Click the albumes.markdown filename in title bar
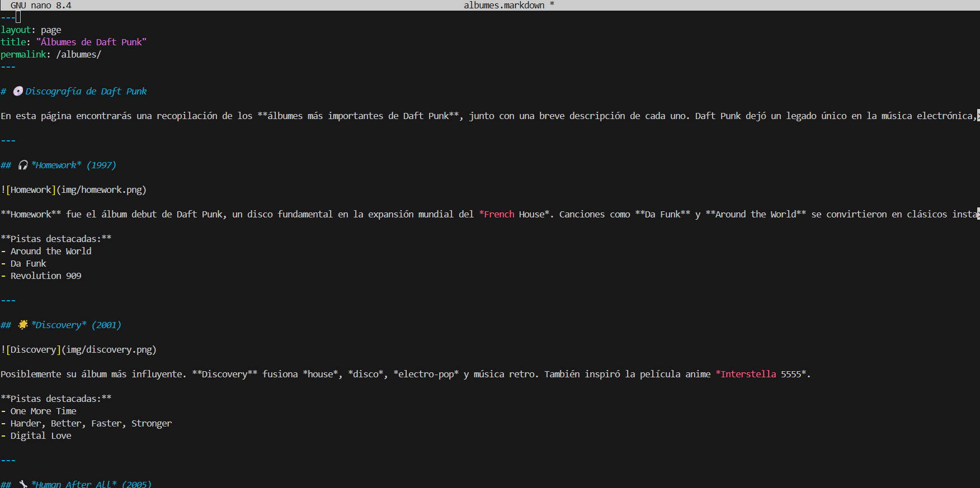 click(x=503, y=6)
